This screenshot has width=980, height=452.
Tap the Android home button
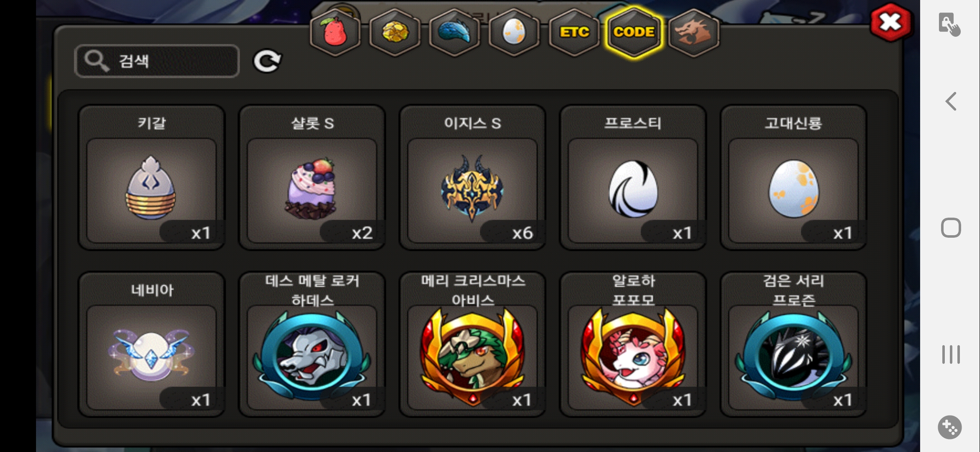[x=951, y=228]
